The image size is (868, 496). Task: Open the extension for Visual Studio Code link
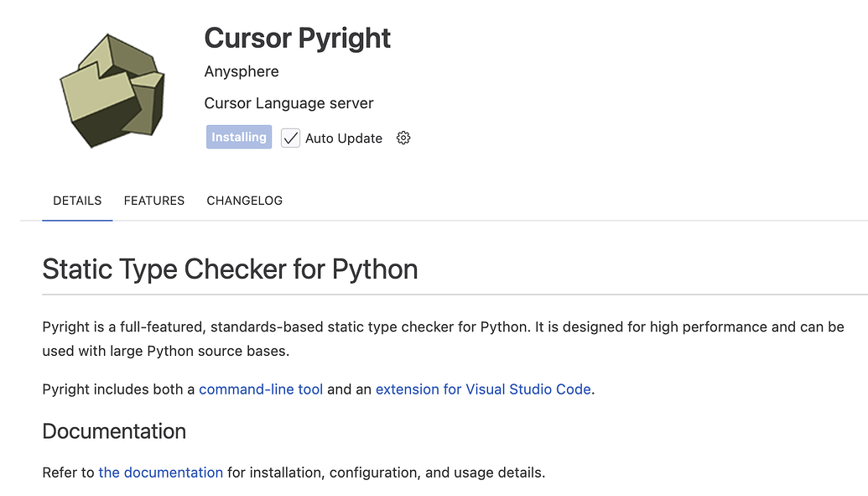click(x=482, y=389)
